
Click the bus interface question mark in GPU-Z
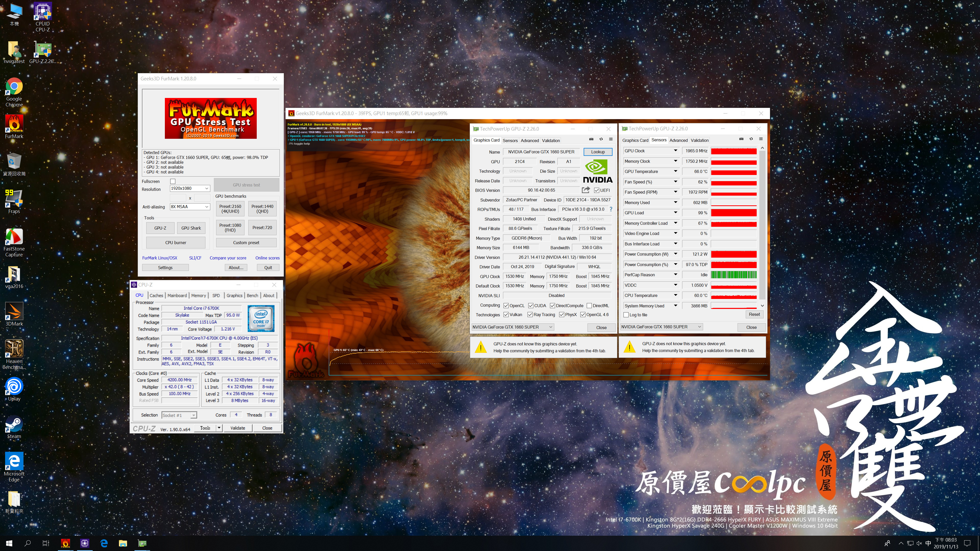pyautogui.click(x=611, y=209)
